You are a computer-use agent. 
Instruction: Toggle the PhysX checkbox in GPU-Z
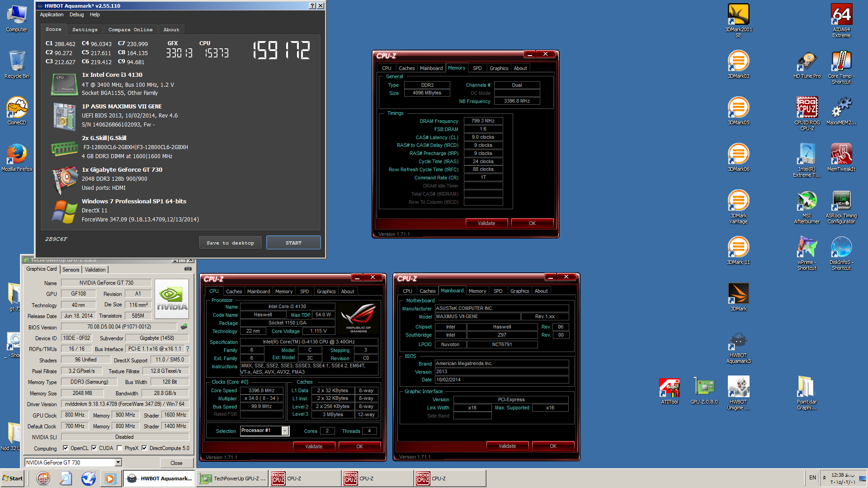click(x=119, y=448)
